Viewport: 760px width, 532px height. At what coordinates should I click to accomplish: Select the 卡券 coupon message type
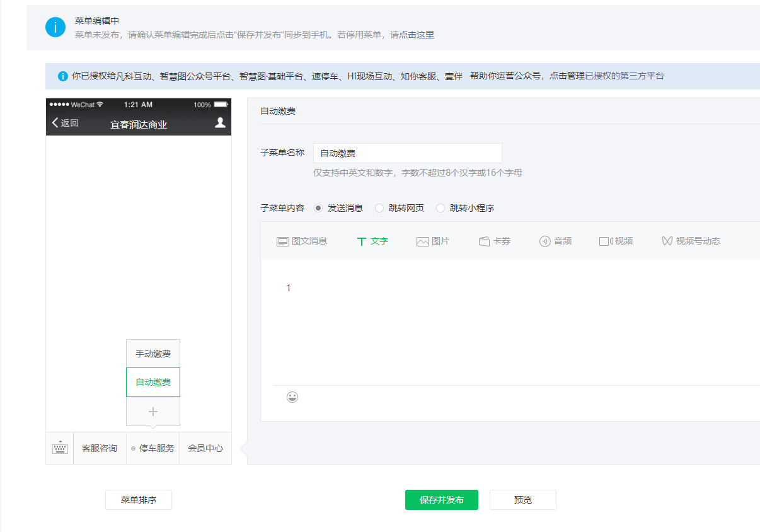(x=495, y=241)
